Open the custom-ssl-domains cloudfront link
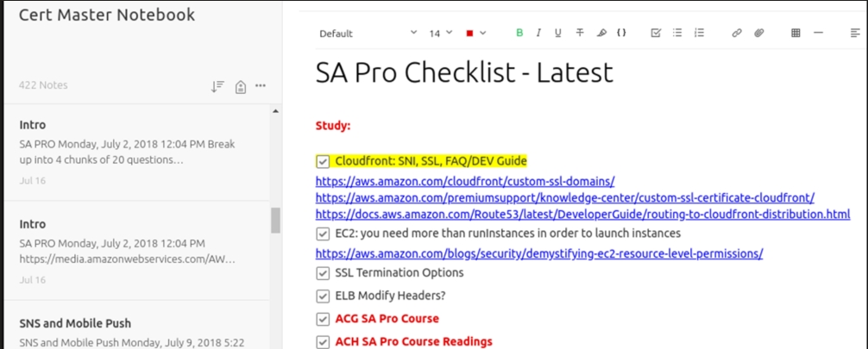 click(465, 182)
